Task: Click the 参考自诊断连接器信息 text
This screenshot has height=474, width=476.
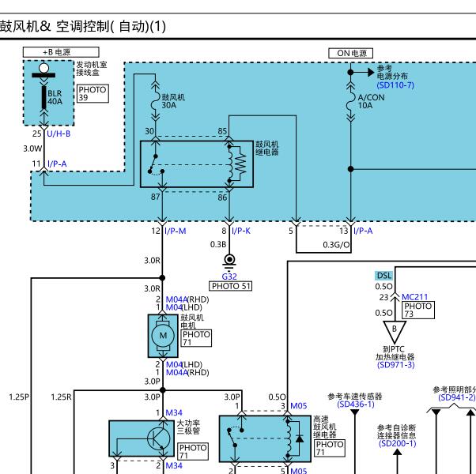Action: [396, 432]
